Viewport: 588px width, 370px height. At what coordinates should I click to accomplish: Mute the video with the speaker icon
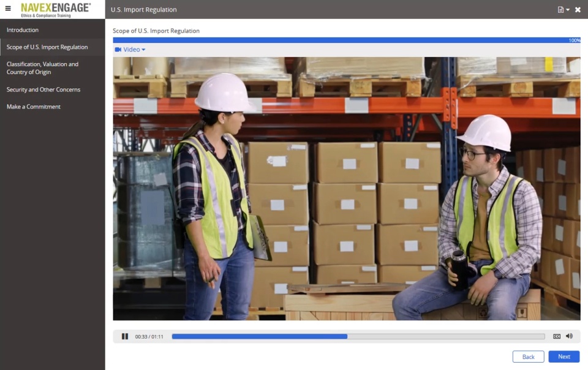tap(569, 336)
